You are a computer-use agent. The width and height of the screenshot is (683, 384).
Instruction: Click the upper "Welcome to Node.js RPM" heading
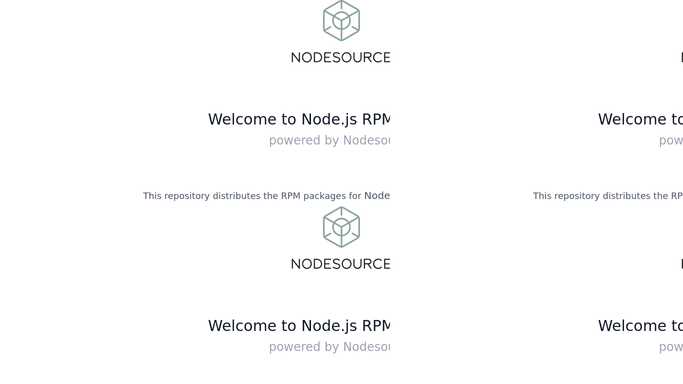coord(299,119)
